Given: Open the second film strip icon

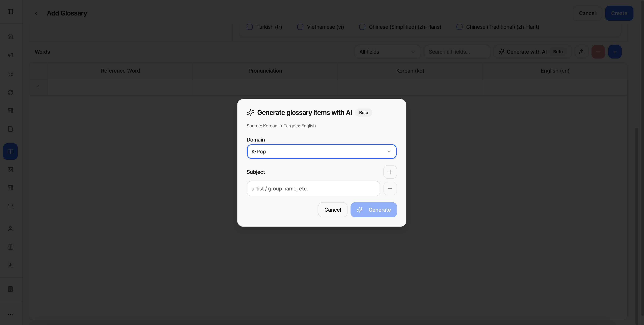Looking at the screenshot, I should [x=10, y=188].
